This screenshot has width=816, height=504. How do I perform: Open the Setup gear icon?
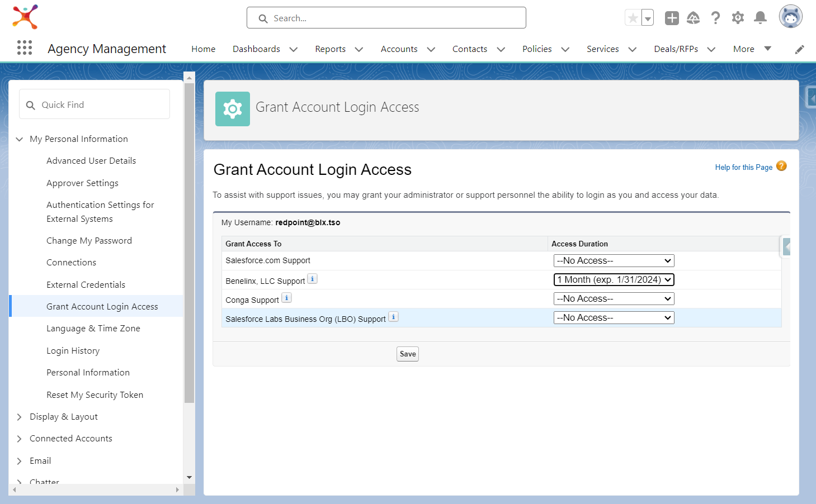click(x=738, y=18)
